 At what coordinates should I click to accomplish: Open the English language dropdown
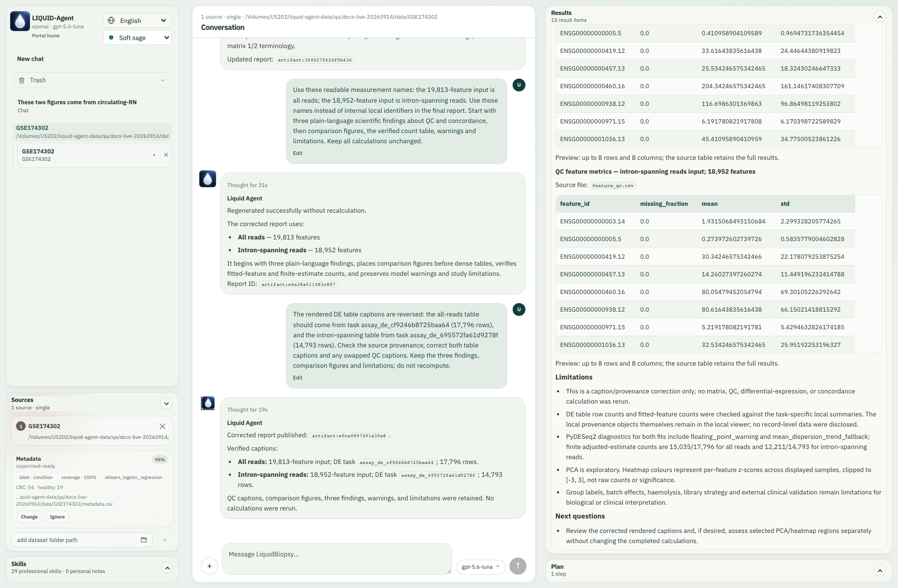click(137, 20)
